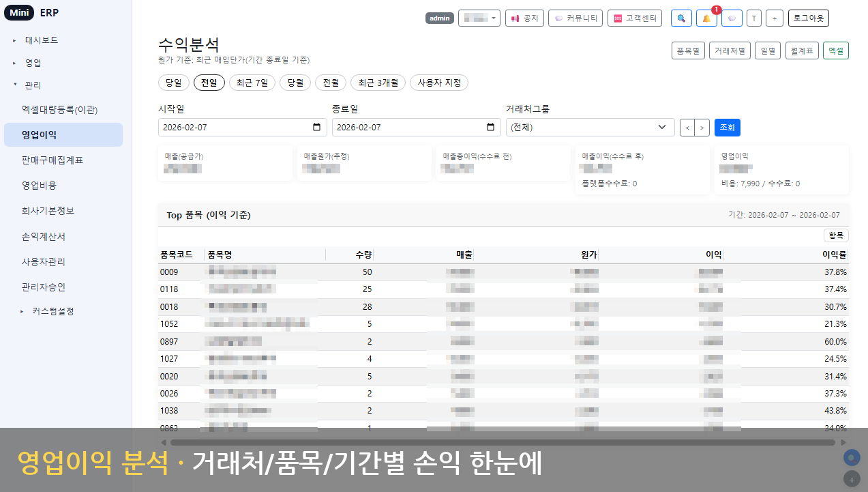The width and height of the screenshot is (868, 492).
Task: Open the 영업이익 sidebar item
Action: pyautogui.click(x=63, y=134)
